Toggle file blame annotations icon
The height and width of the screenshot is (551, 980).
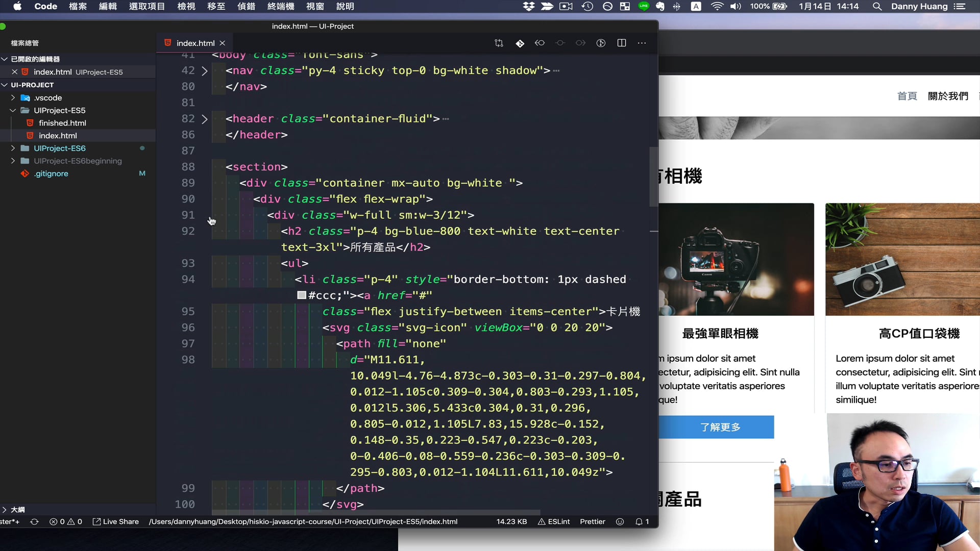coord(601,43)
